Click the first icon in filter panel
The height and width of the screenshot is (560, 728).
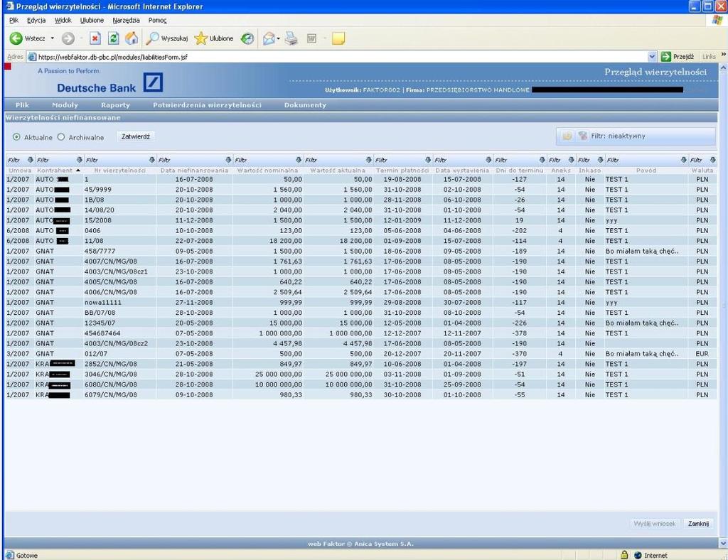[567, 136]
